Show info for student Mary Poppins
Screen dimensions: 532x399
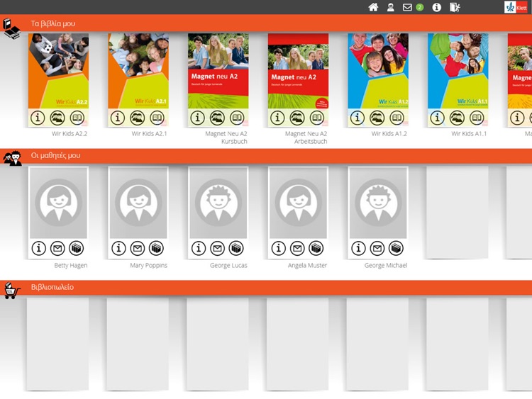pos(118,249)
